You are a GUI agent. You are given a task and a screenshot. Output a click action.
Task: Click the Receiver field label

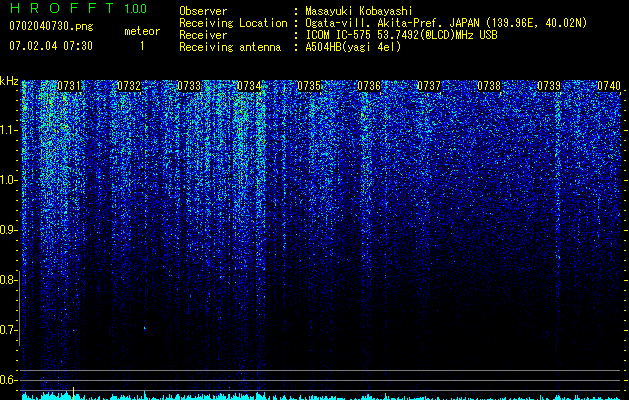click(x=203, y=35)
